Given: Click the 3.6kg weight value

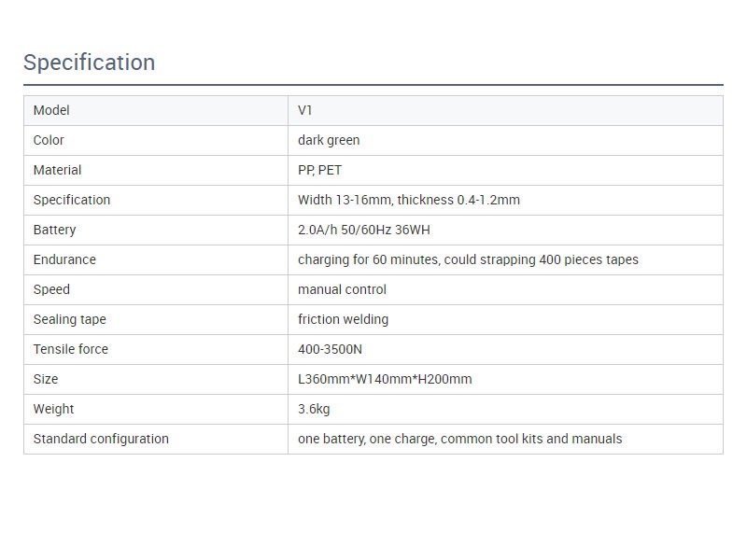Looking at the screenshot, I should (314, 409).
